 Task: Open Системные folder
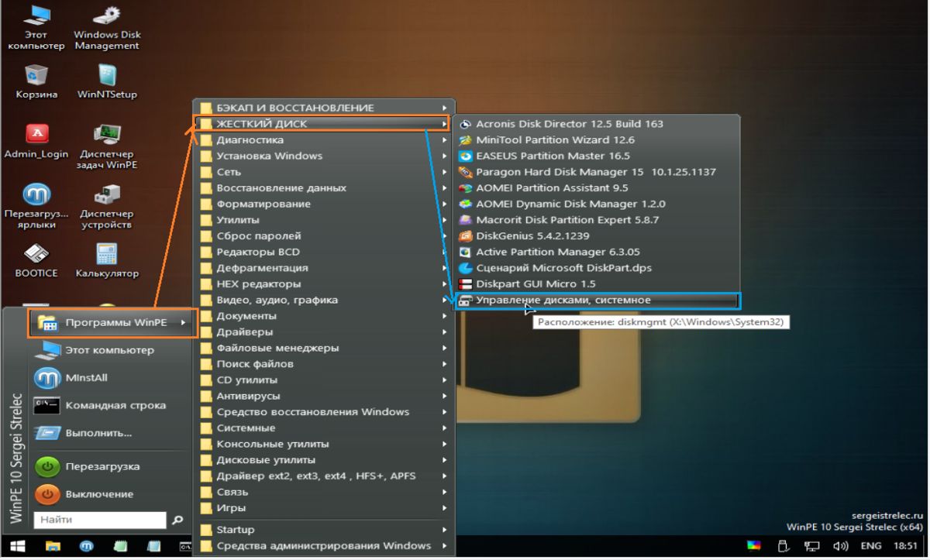pyautogui.click(x=322, y=428)
